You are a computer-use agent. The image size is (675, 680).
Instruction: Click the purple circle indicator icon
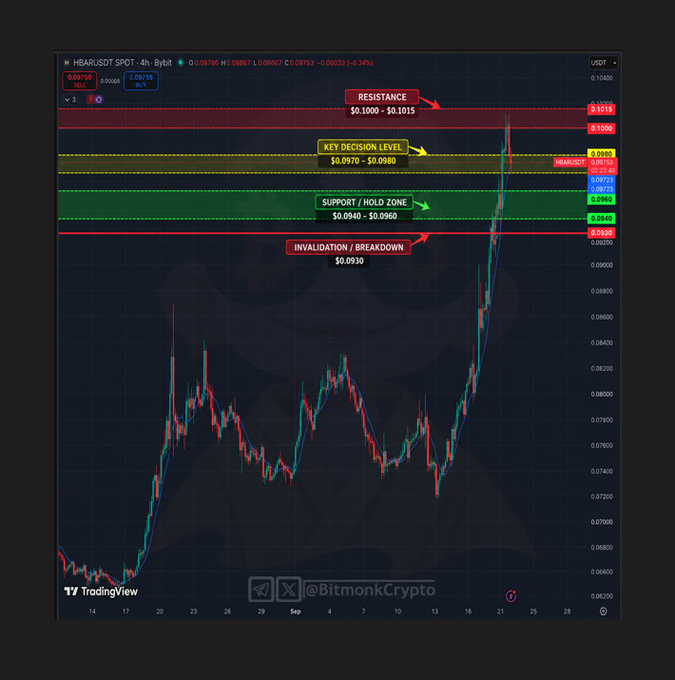click(x=99, y=100)
